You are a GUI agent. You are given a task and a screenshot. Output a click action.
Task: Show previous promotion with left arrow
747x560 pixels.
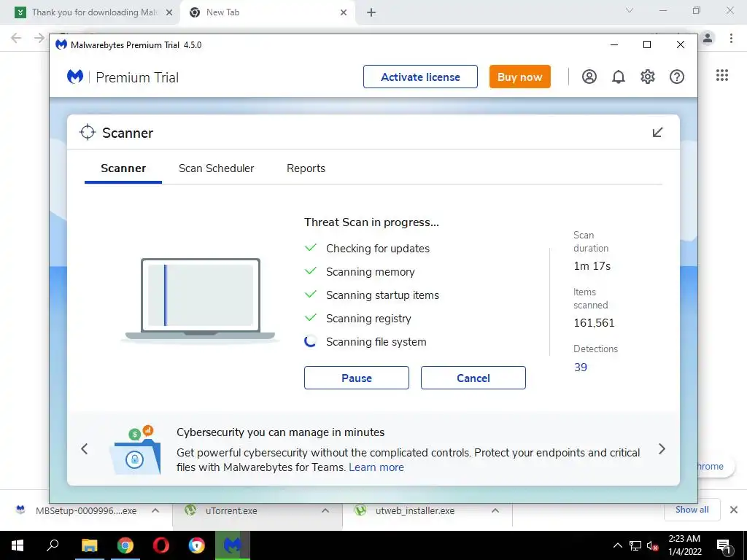pyautogui.click(x=85, y=448)
